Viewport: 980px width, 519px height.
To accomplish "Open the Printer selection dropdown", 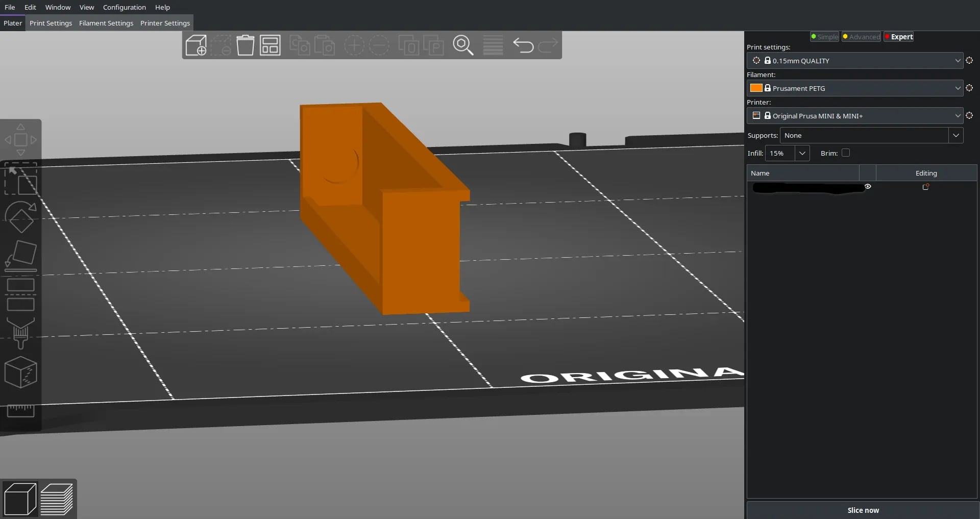I will click(x=855, y=116).
